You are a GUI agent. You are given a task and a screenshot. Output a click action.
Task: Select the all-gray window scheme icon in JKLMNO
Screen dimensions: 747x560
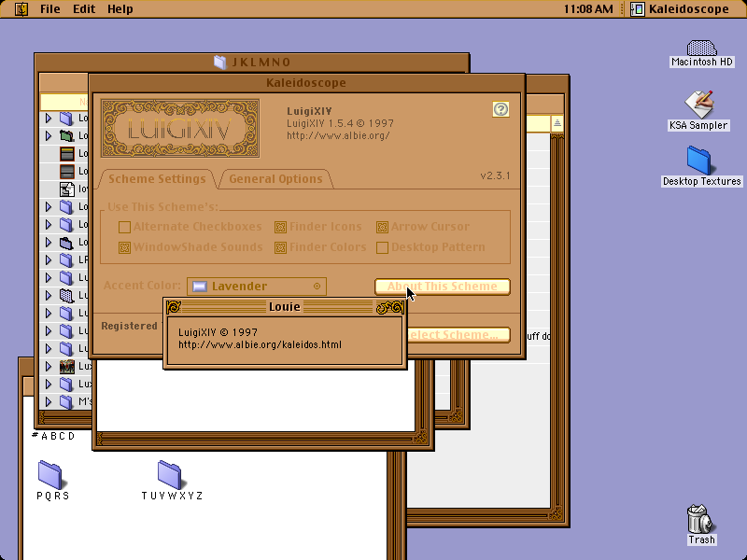point(66,171)
